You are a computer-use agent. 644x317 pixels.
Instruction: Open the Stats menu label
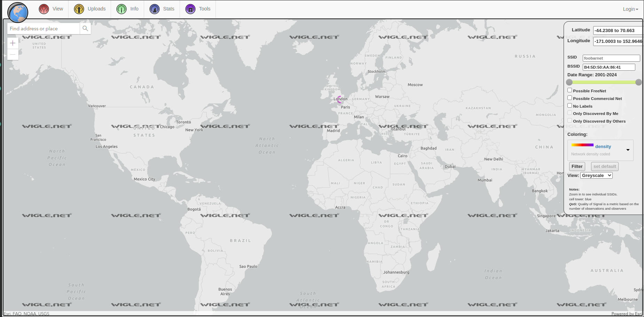coord(168,9)
